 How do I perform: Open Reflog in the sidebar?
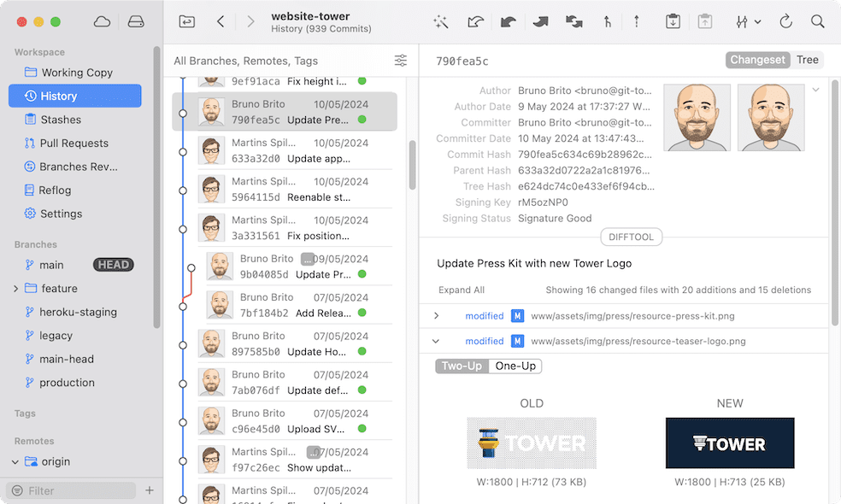75,190
